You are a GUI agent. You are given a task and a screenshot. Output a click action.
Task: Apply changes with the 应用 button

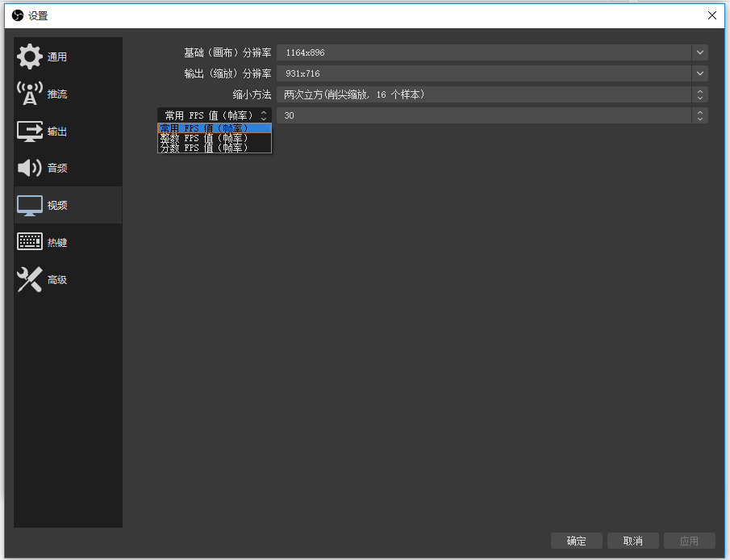[x=690, y=541]
